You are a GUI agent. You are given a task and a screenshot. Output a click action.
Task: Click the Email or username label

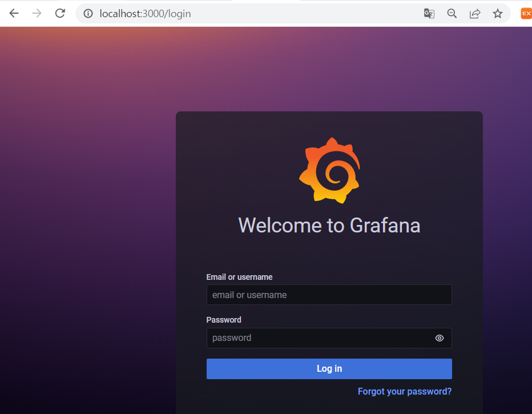click(239, 277)
